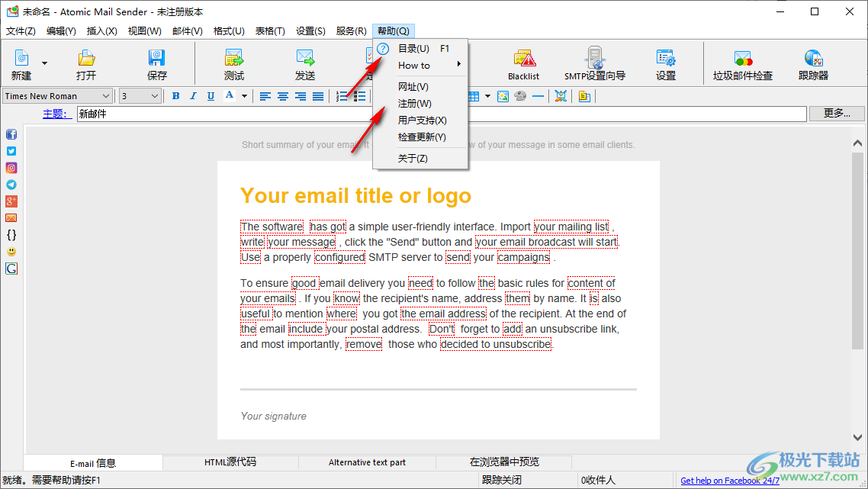The image size is (868, 489).
Task: Insert a horizontal line
Action: [538, 96]
